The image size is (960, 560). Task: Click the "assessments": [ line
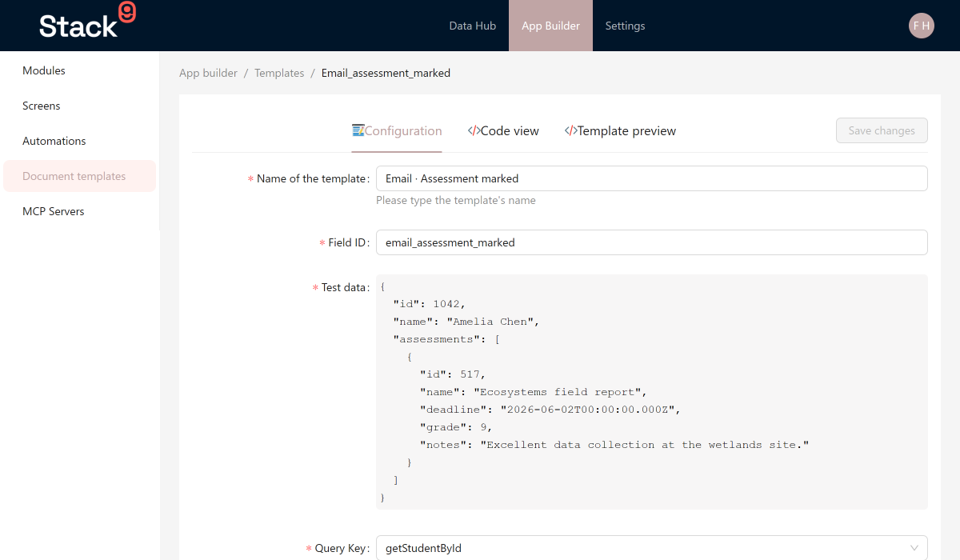pos(446,339)
